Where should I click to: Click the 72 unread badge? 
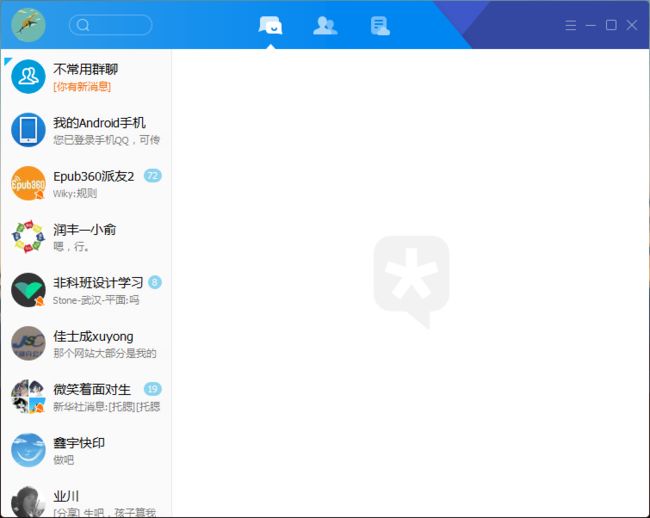pos(153,176)
